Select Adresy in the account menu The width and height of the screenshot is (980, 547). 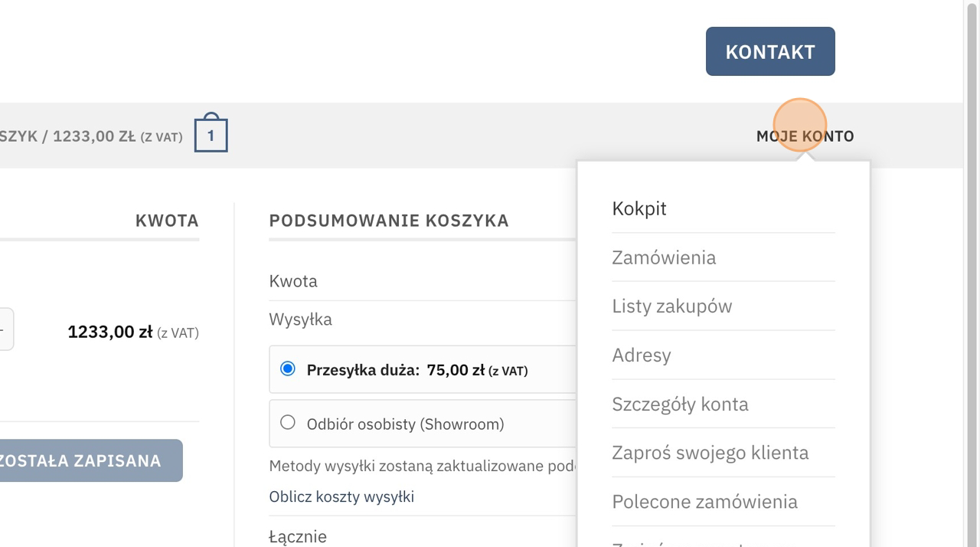(x=641, y=355)
